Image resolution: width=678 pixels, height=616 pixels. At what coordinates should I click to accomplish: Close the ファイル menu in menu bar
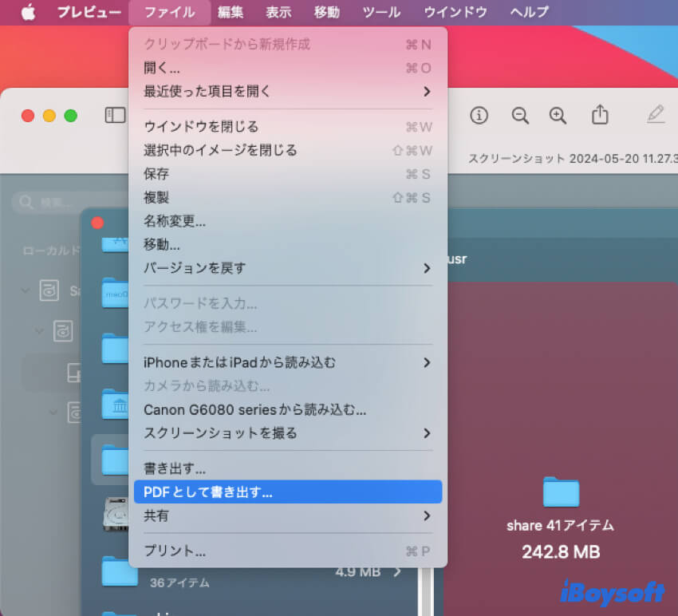(169, 12)
